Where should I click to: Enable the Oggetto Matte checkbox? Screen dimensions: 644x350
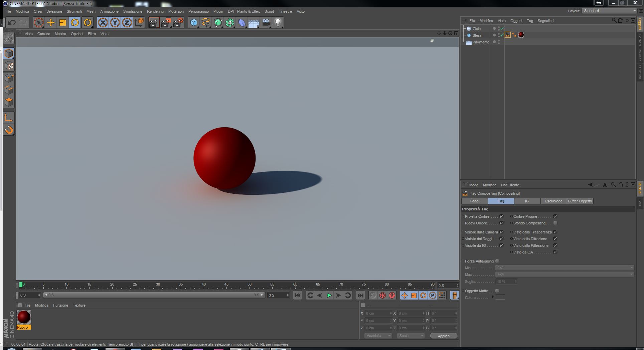coord(497,291)
